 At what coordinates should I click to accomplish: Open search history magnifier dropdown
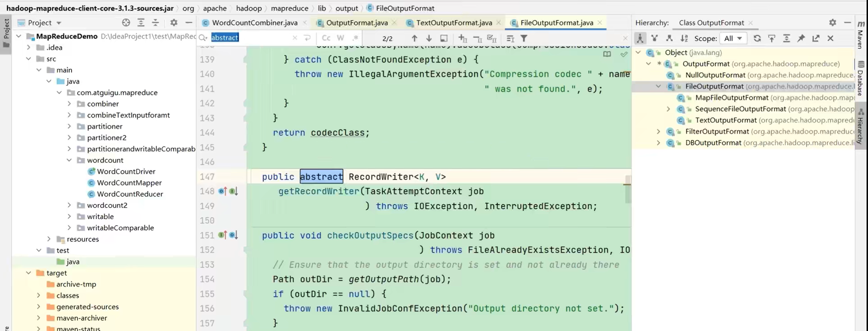pos(203,38)
